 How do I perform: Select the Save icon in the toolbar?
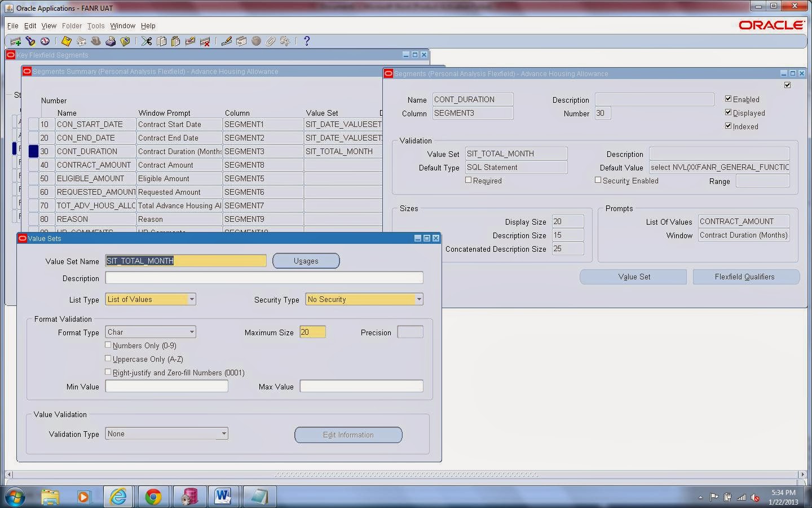pos(66,41)
